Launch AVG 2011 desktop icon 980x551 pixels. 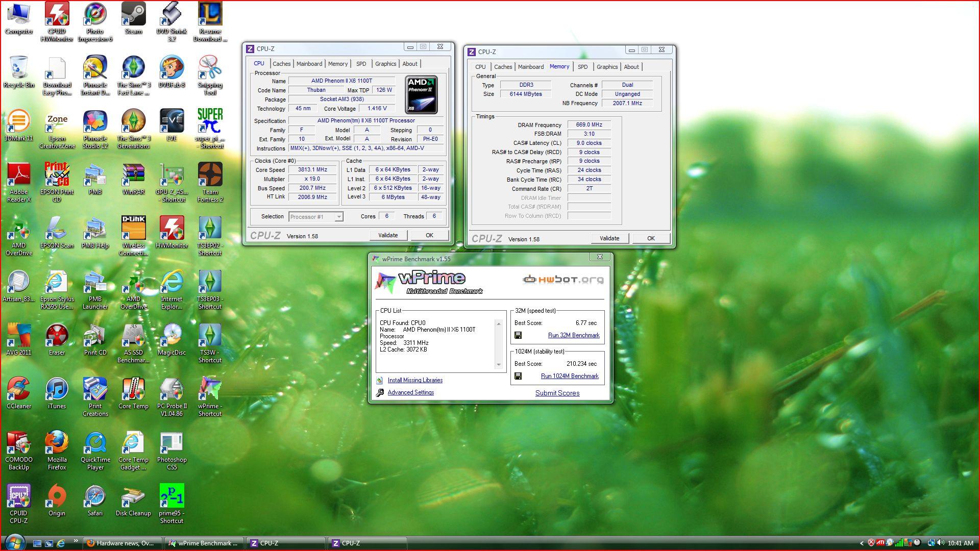tap(19, 340)
